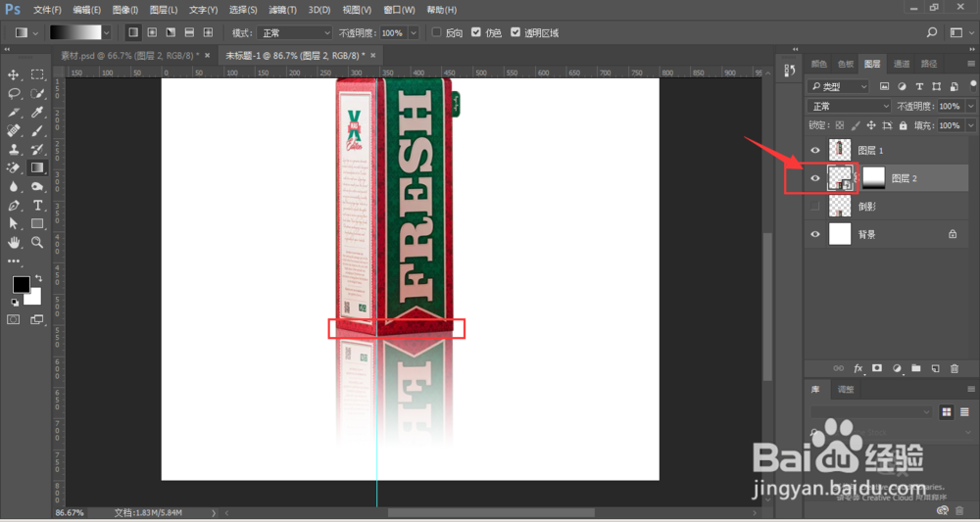980x522 pixels.
Task: Open the 滤镜(T) menu
Action: tap(282, 10)
